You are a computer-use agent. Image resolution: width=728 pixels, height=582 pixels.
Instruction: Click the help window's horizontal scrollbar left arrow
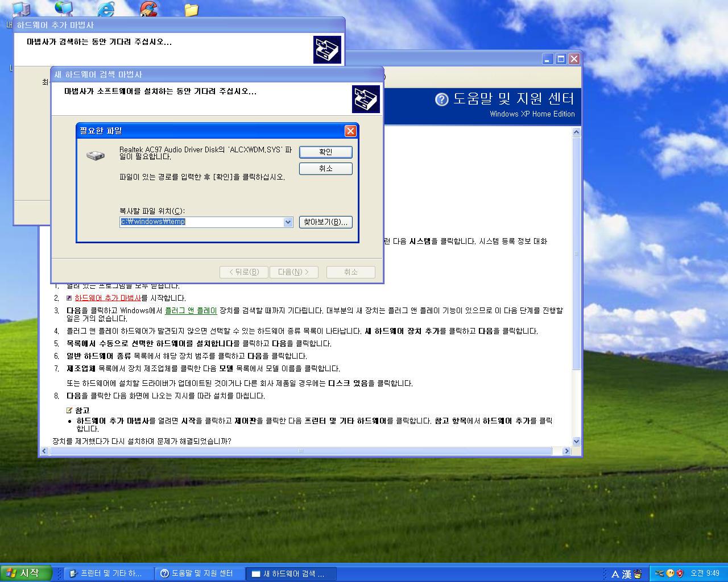[x=45, y=451]
